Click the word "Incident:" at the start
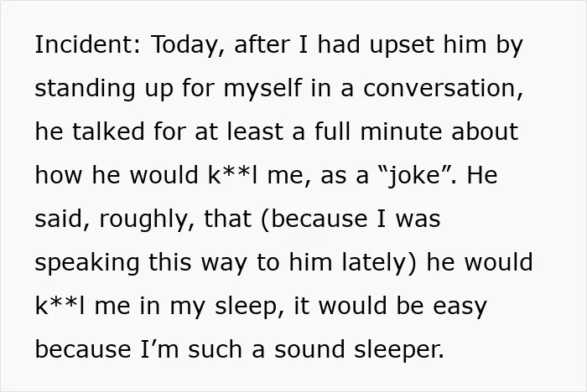Image resolution: width=587 pixels, height=392 pixels. pos(88,44)
